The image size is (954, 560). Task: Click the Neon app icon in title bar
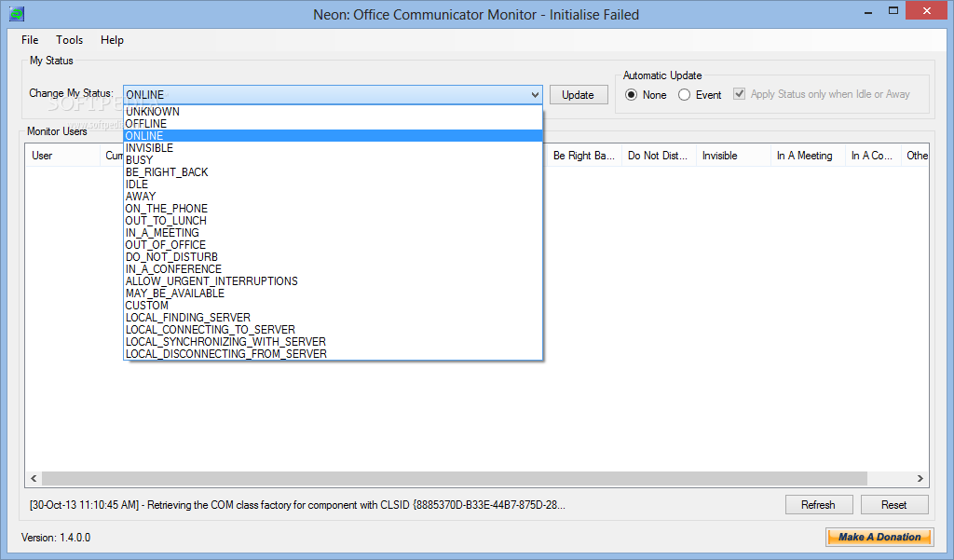point(17,13)
